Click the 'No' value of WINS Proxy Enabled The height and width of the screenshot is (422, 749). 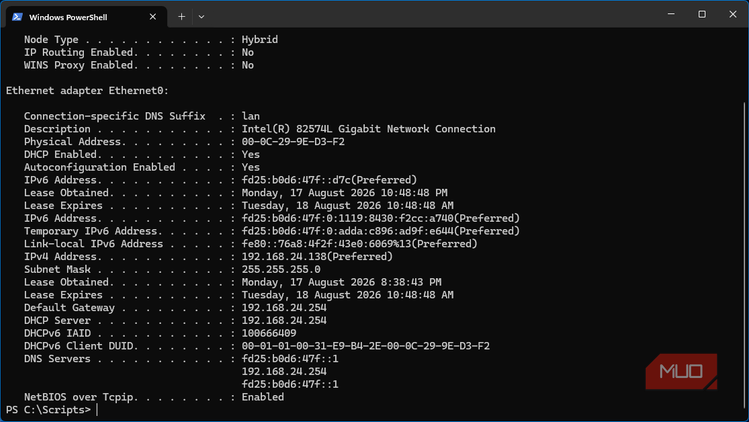(x=248, y=65)
